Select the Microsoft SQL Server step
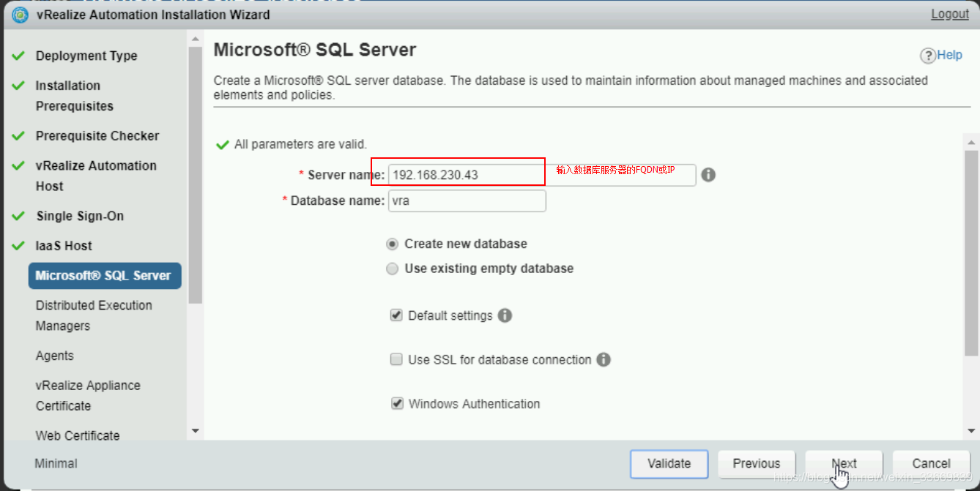 105,276
